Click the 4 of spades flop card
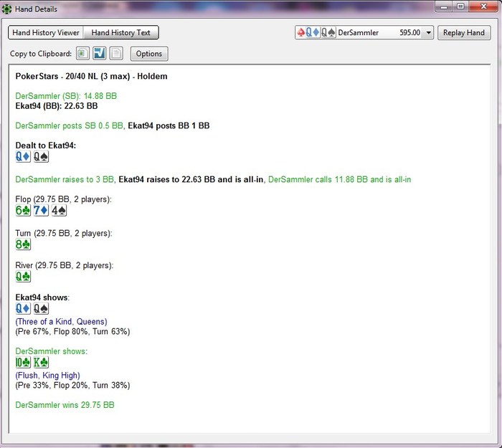The image size is (502, 448). (60, 210)
